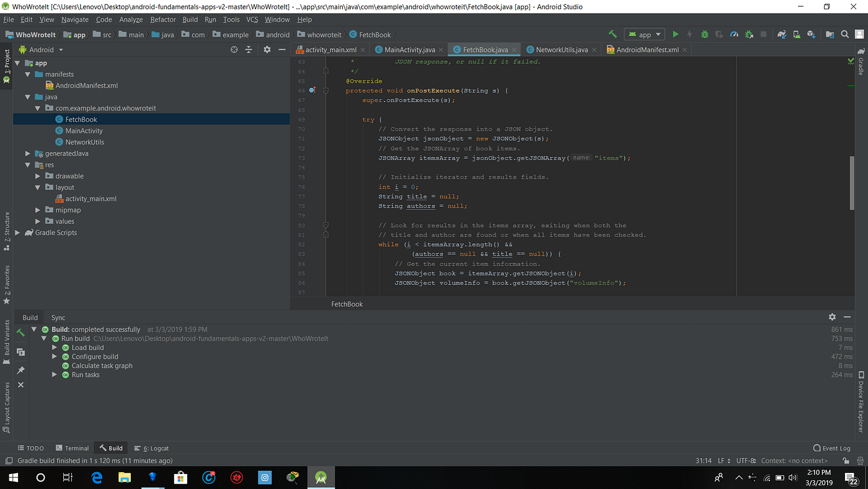Open the AVD Manager

pos(796,35)
